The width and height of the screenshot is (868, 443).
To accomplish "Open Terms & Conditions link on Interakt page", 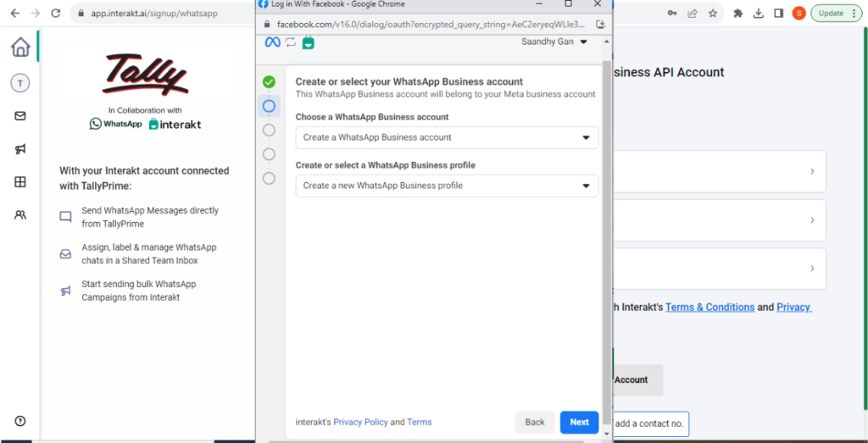I will point(709,307).
